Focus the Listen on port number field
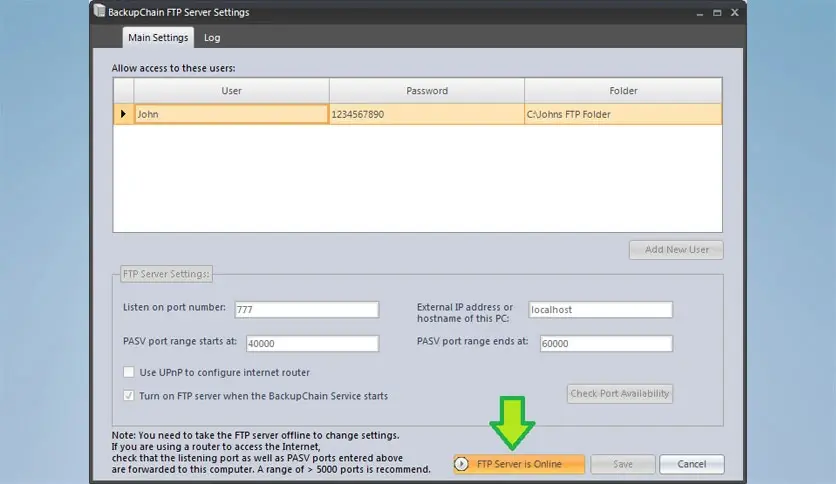 point(307,310)
